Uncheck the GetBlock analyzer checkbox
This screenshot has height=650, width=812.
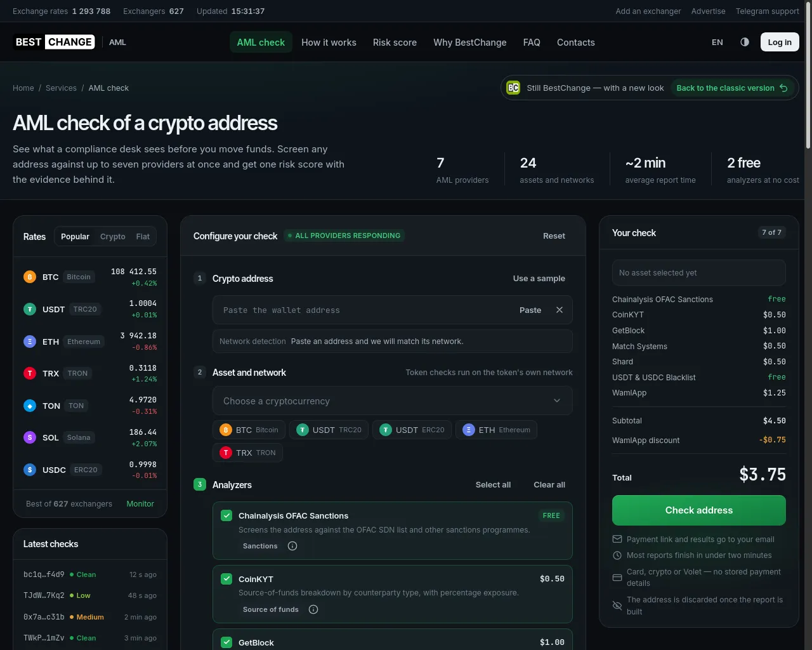pyautogui.click(x=226, y=642)
